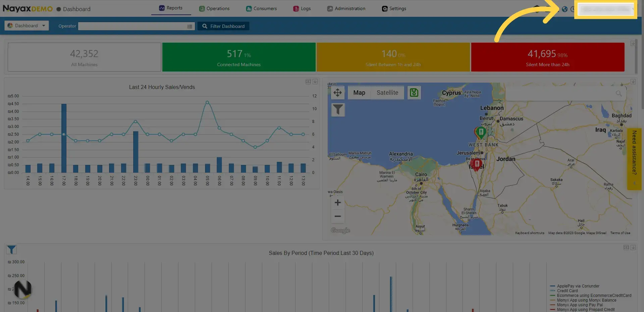Switch the map to Satellite view
The height and width of the screenshot is (312, 644).
click(387, 93)
